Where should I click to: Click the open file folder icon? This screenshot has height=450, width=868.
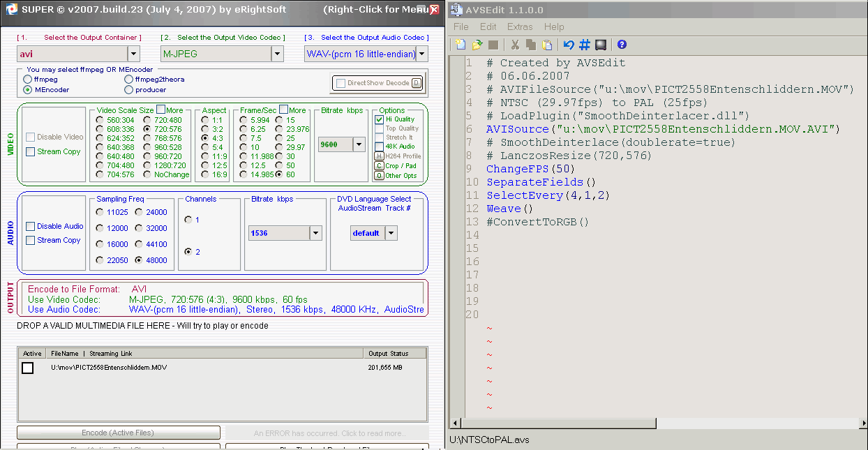pos(477,45)
